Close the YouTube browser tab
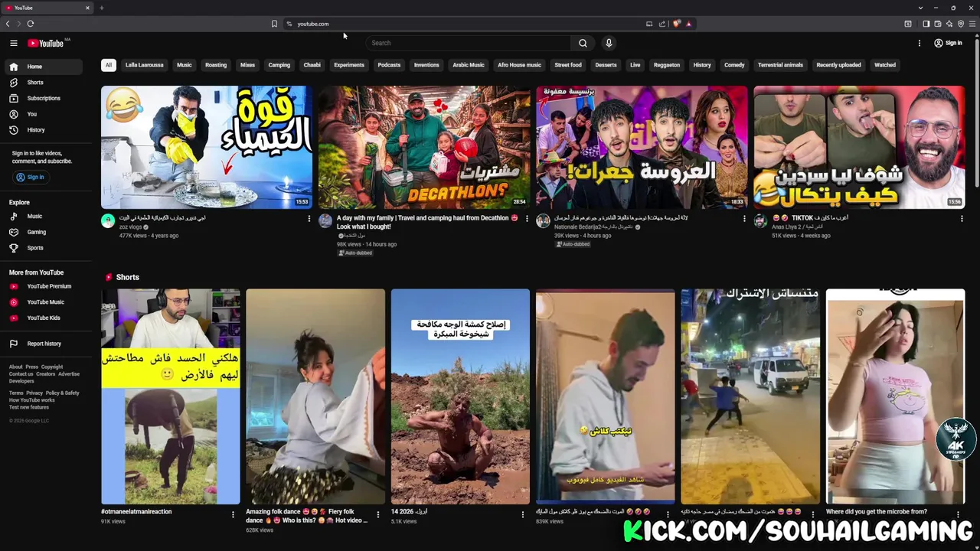This screenshot has height=551, width=980. tap(87, 8)
